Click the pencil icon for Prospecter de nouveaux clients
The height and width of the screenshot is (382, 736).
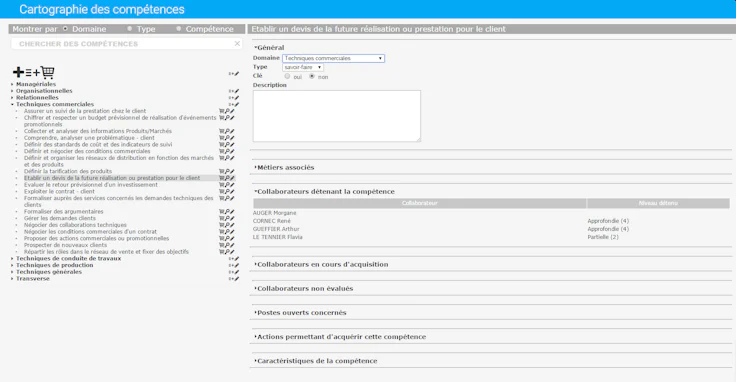(x=232, y=245)
